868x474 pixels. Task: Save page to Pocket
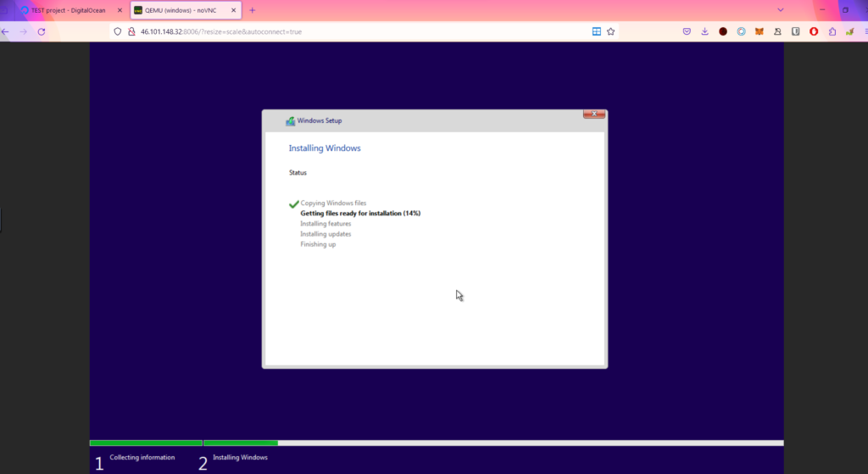[x=687, y=31]
